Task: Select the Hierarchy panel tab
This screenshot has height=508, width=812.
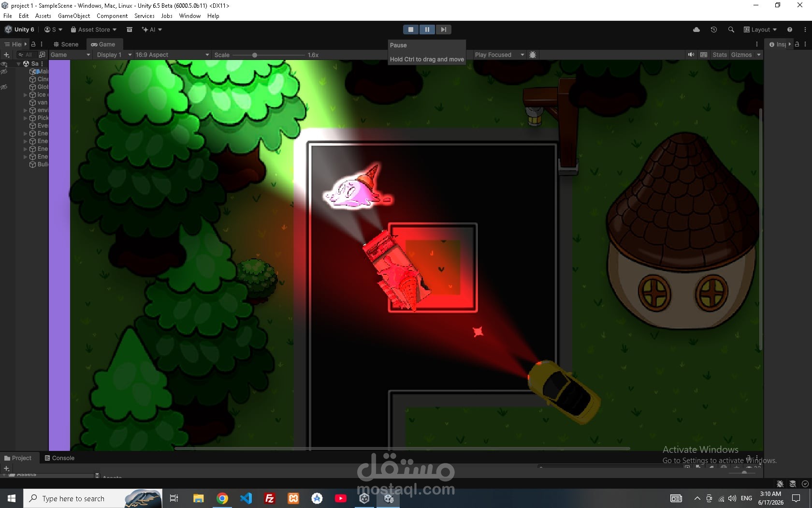Action: coord(14,44)
